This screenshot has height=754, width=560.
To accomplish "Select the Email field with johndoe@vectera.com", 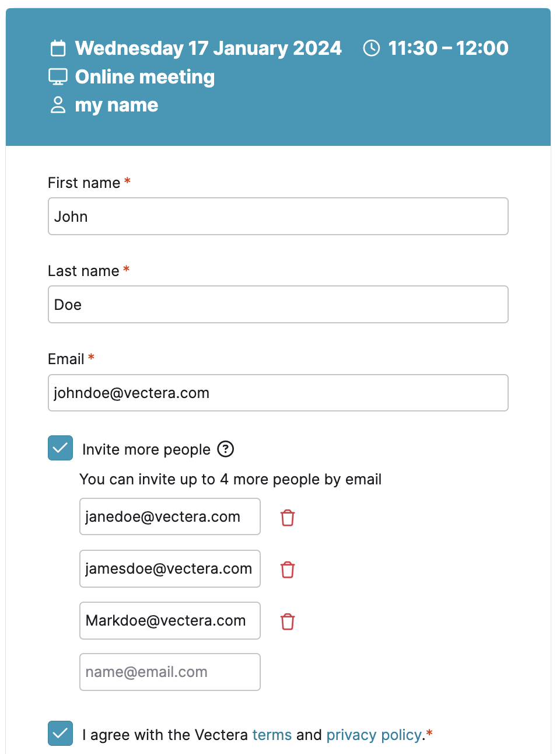I will 278,393.
